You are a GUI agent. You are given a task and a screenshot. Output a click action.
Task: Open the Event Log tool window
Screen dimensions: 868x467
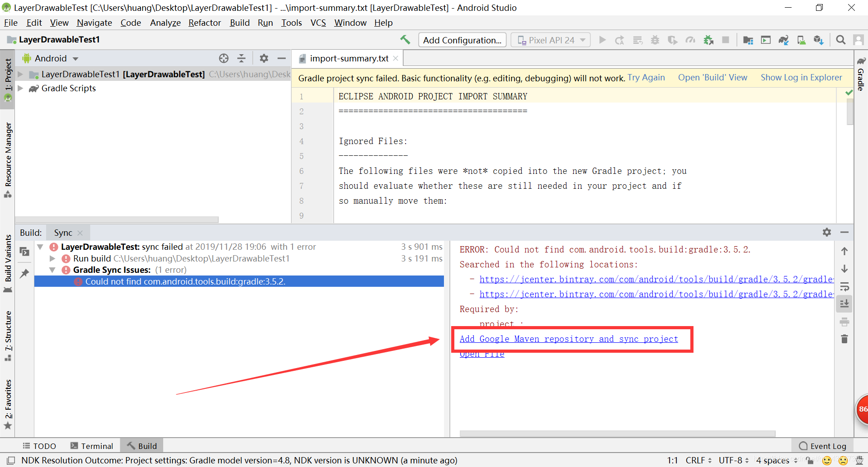tap(823, 446)
